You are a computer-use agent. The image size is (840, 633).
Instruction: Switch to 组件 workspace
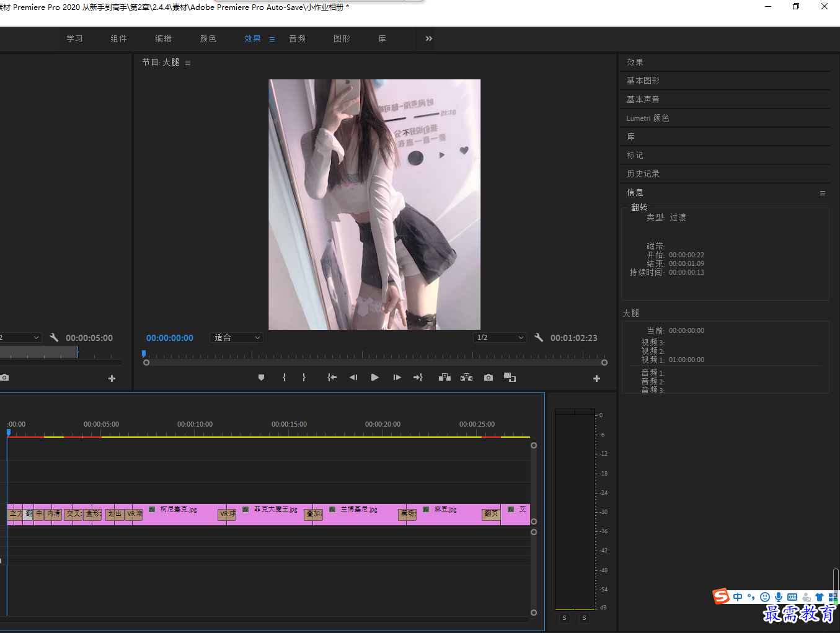[119, 38]
